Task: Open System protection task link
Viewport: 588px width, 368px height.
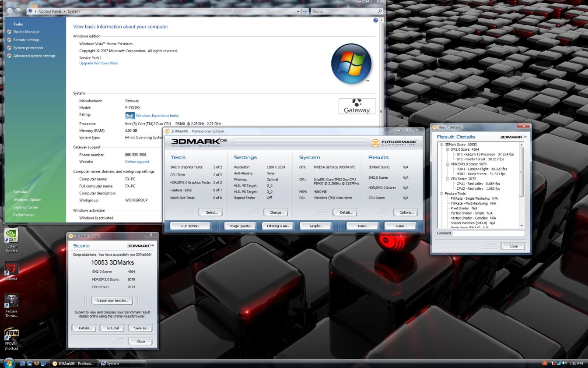Action: [x=28, y=48]
